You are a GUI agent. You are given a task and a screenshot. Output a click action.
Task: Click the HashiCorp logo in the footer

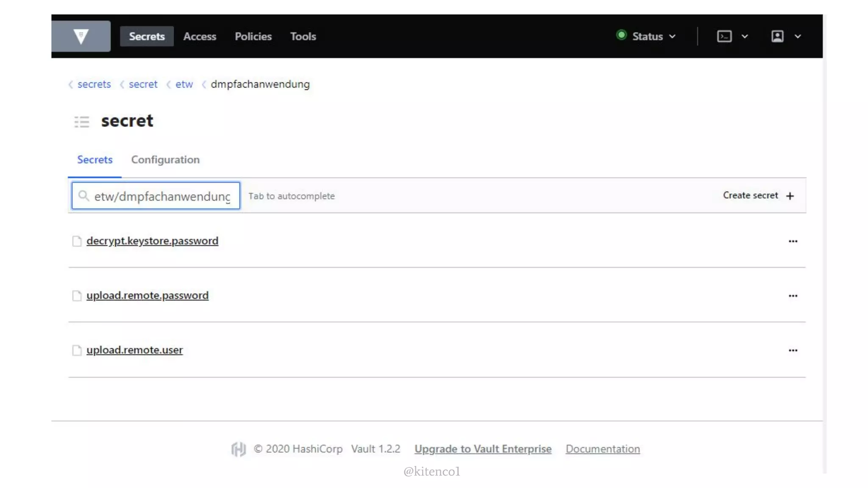click(238, 449)
